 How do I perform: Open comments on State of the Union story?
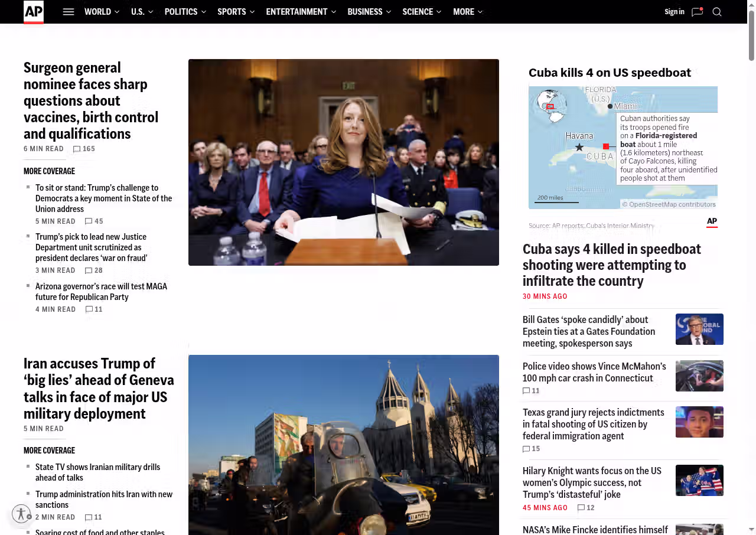89,221
